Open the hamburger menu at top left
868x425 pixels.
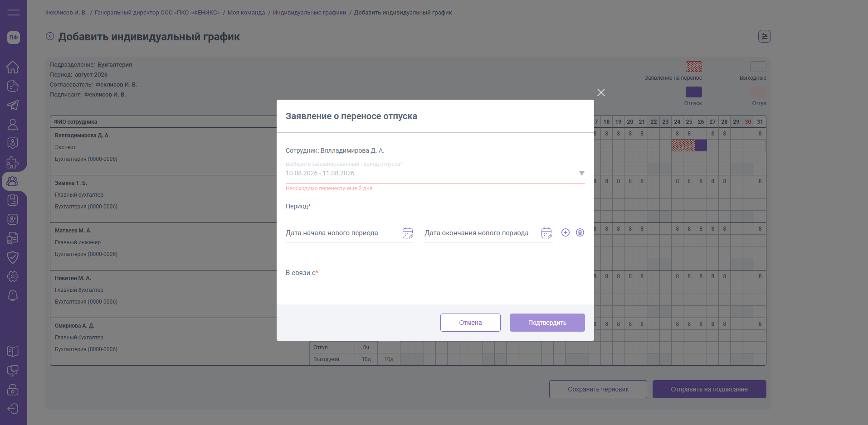(14, 12)
